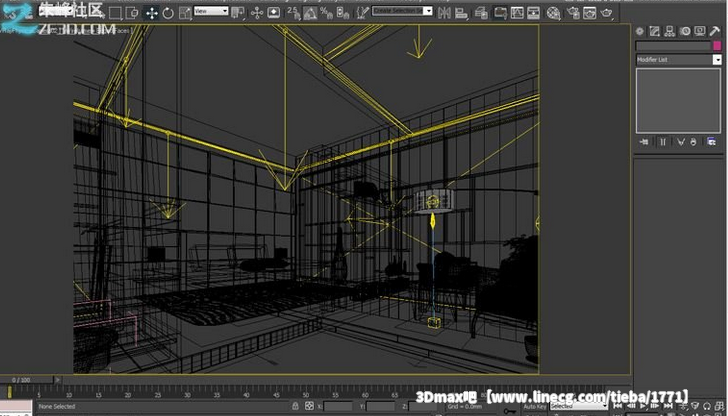The height and width of the screenshot is (416, 728).
Task: Click the object name input field
Action: 672,46
